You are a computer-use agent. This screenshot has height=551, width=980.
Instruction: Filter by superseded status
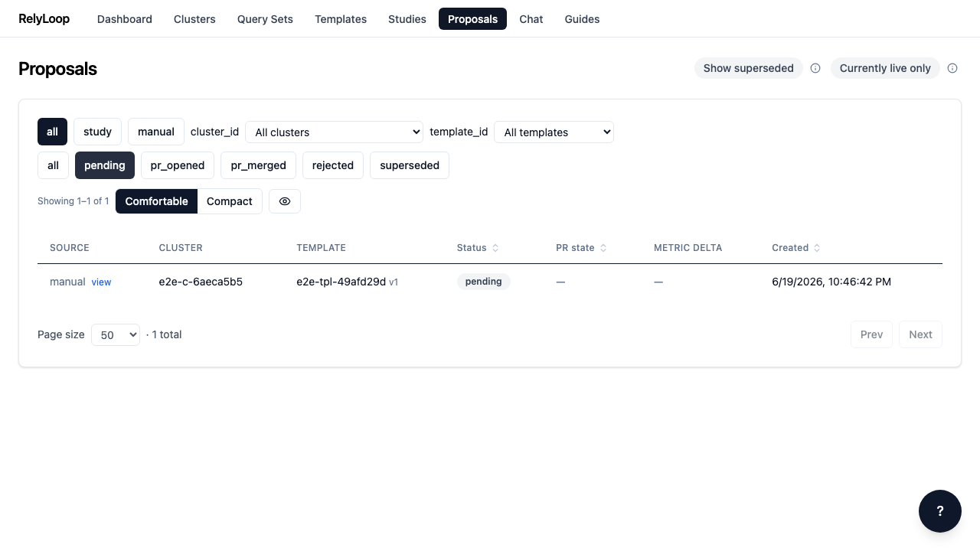tap(410, 165)
